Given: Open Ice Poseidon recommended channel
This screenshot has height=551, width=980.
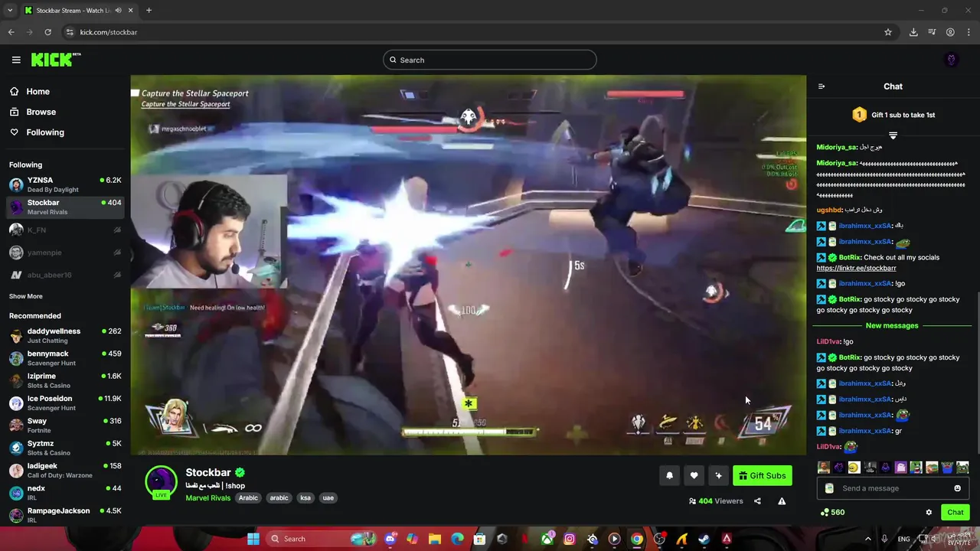Looking at the screenshot, I should [x=65, y=403].
